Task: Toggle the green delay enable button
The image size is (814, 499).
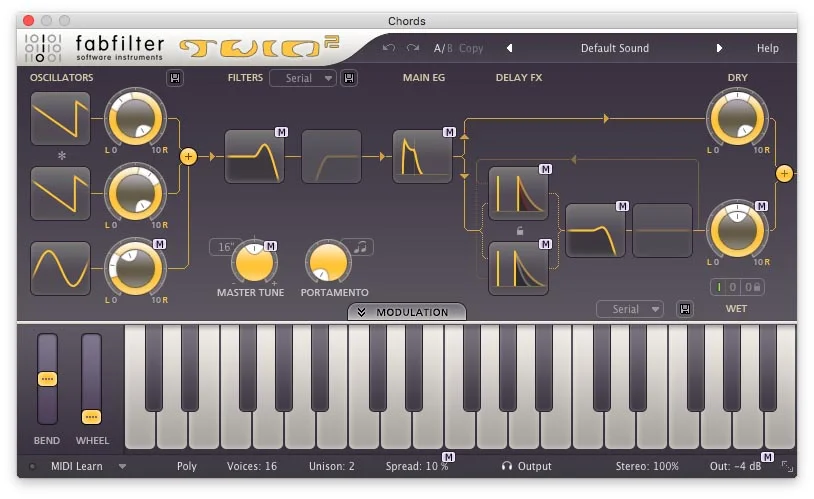Action: pos(719,287)
